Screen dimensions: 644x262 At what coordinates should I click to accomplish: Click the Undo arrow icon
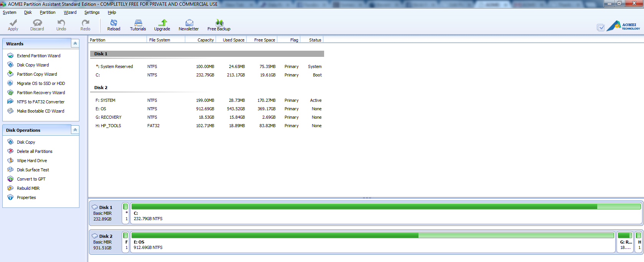coord(61,23)
